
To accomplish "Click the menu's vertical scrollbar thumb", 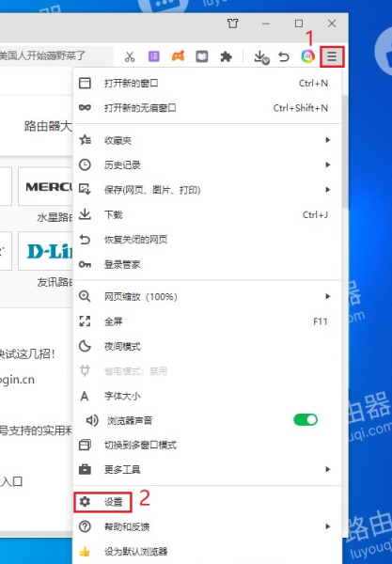I will click(x=345, y=151).
